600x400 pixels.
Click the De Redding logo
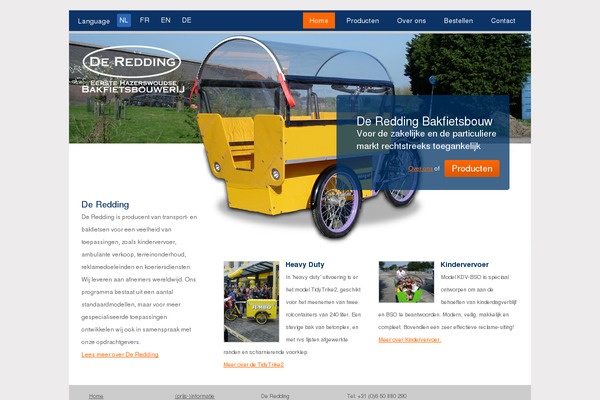133,70
